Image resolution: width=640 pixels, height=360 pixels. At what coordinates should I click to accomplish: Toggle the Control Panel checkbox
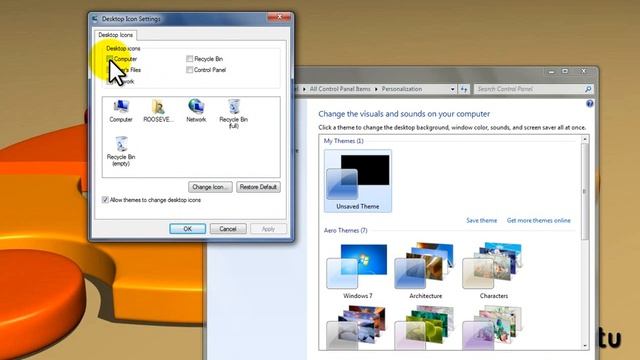tap(189, 70)
